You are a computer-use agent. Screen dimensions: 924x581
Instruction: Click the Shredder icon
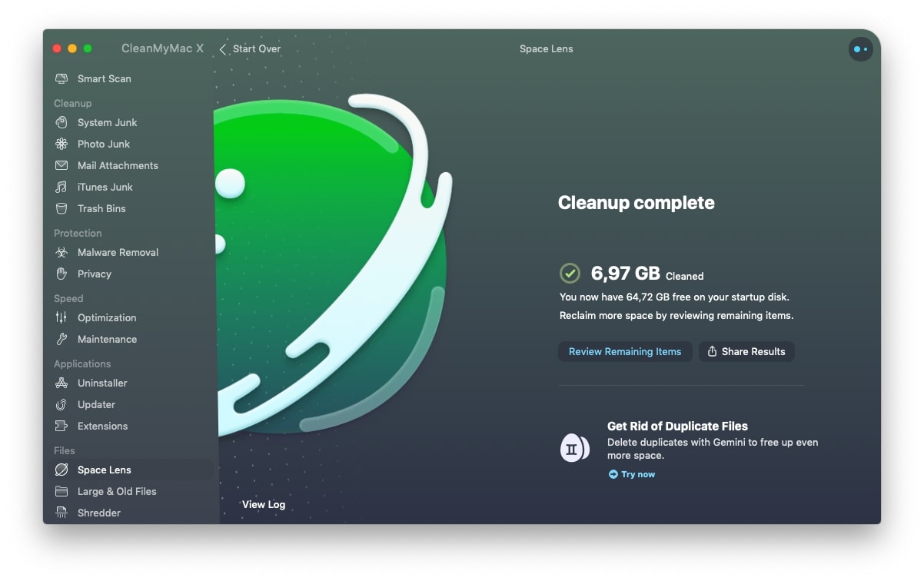pos(61,513)
